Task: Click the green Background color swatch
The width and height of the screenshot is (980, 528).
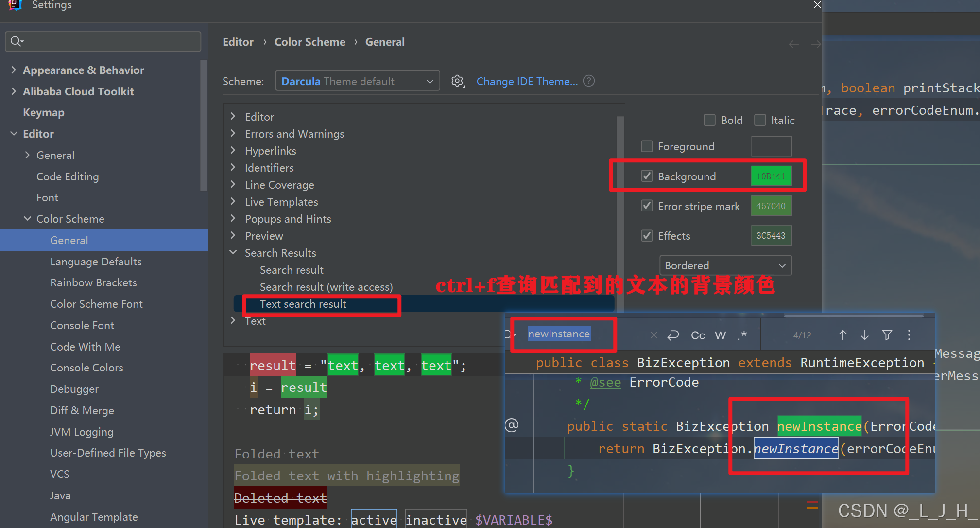Action: coord(771,176)
